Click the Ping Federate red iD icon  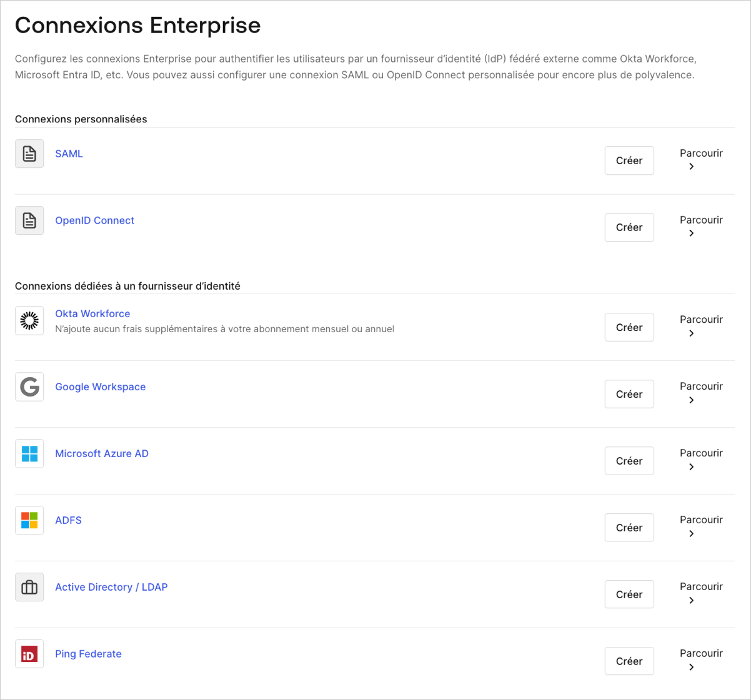pyautogui.click(x=29, y=654)
